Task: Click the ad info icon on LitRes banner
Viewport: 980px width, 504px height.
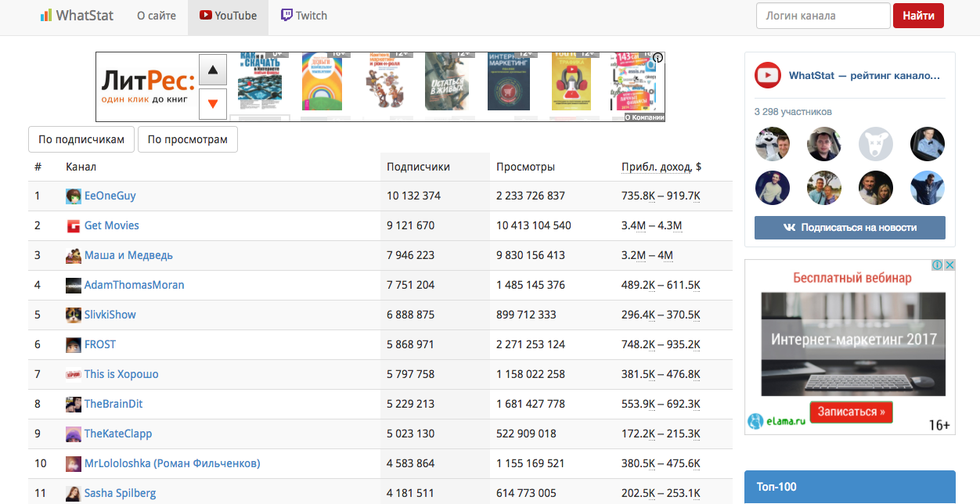Action: 659,58
